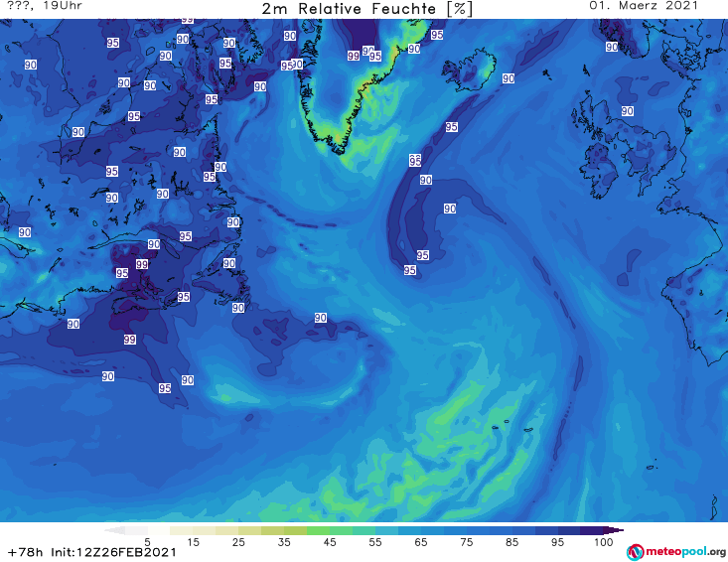The width and height of the screenshot is (728, 562).
Task: Click the "55" tick on the color legend
Action: click(x=375, y=542)
